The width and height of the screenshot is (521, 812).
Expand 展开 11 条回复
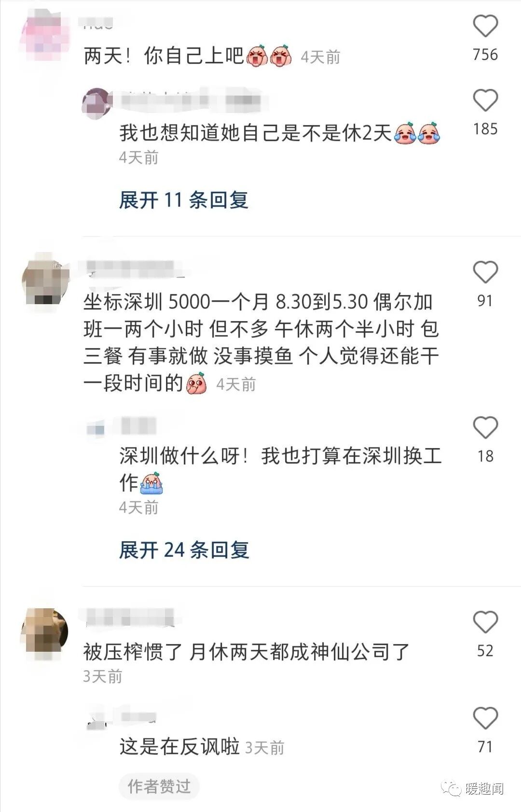point(184,200)
